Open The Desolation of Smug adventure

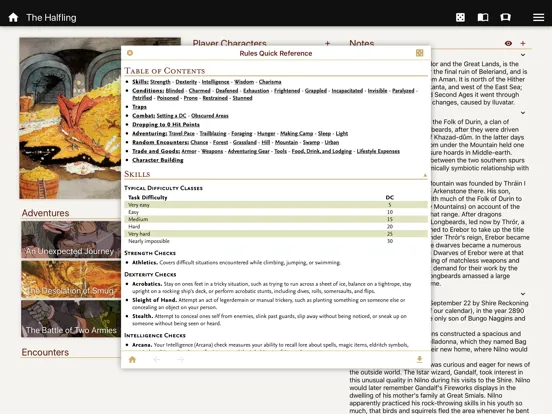pos(71,279)
